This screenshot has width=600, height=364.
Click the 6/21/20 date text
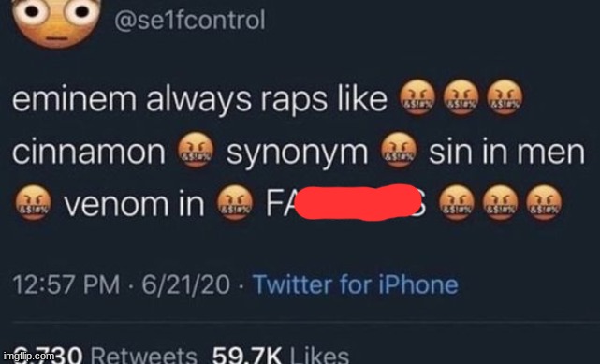186,284
